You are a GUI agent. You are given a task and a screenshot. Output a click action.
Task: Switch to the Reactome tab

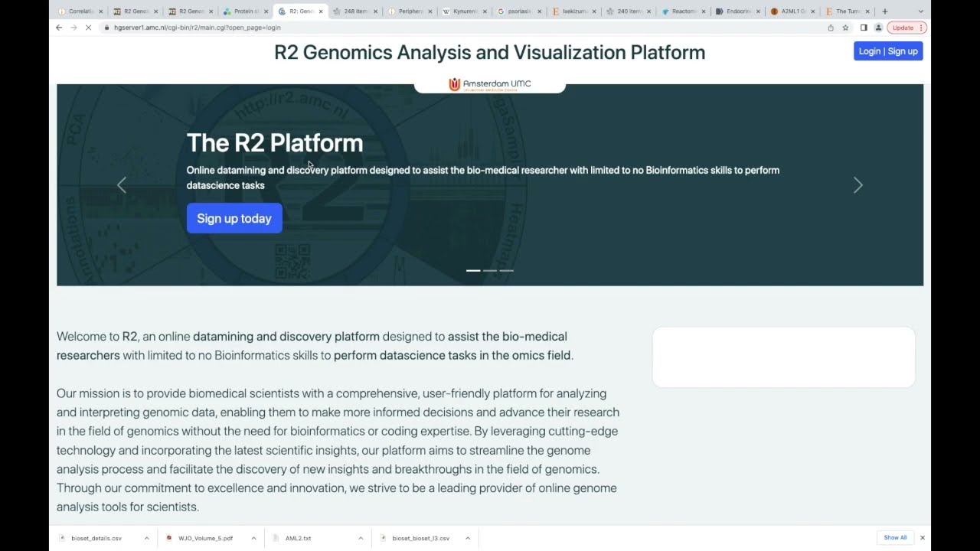coord(683,11)
